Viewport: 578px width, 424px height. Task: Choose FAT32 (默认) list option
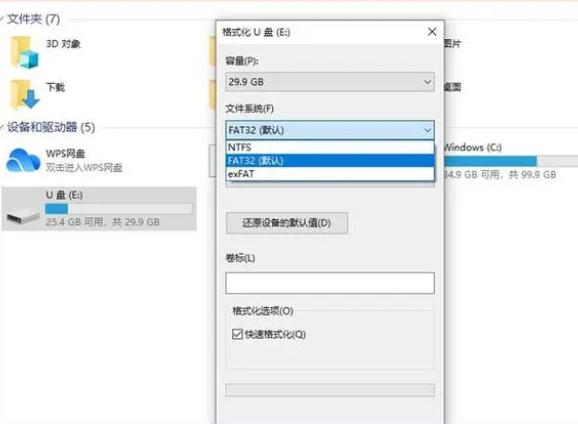(x=330, y=160)
